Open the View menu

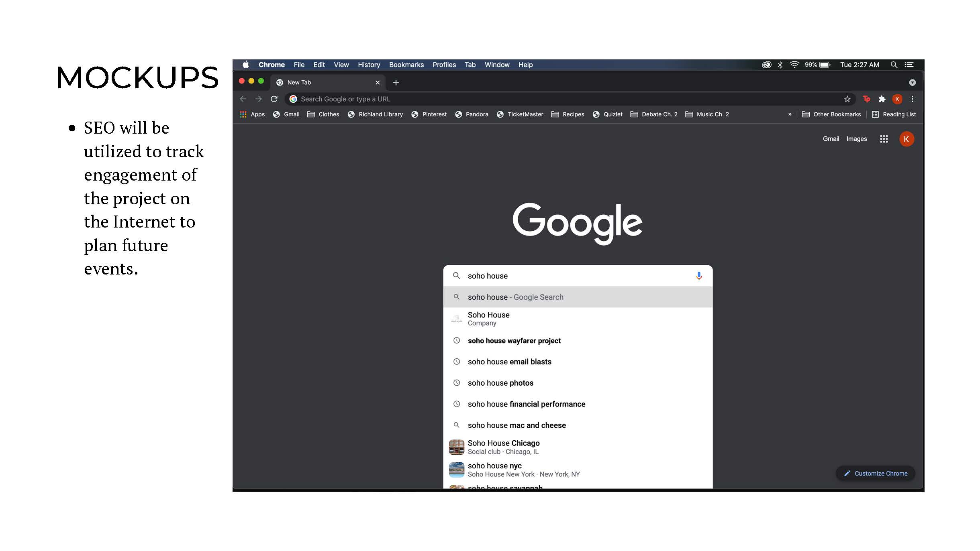(x=341, y=65)
